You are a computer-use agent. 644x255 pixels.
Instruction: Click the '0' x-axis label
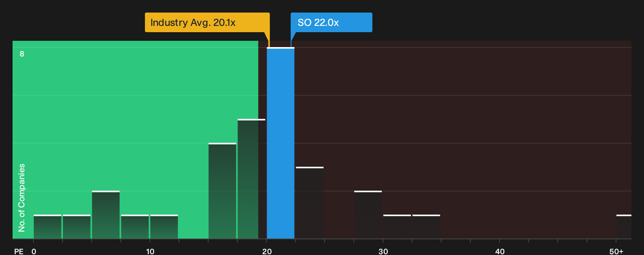pyautogui.click(x=34, y=251)
